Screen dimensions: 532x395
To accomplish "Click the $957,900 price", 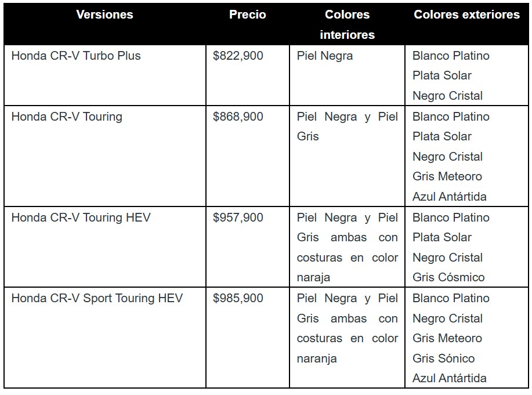I will coord(238,218).
